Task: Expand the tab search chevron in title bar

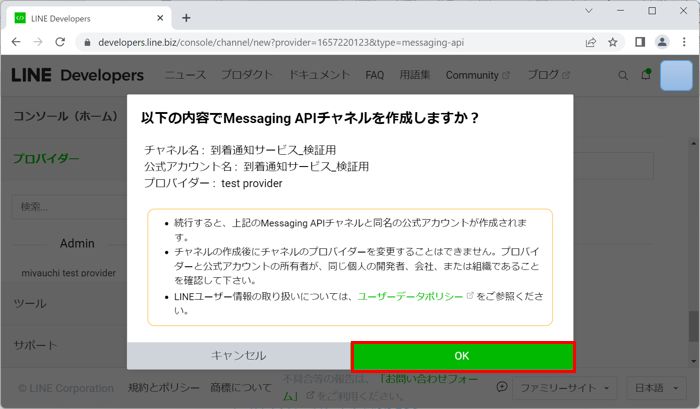Action: pos(589,11)
